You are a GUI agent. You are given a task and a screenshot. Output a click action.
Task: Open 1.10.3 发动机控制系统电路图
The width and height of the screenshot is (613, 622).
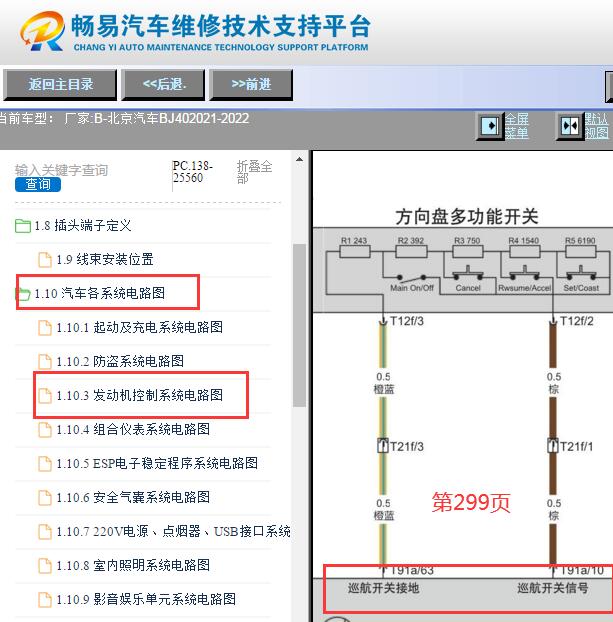[x=139, y=395]
